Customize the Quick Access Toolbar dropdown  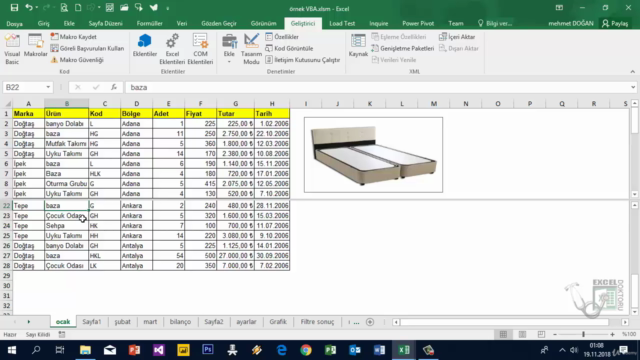tap(168, 8)
